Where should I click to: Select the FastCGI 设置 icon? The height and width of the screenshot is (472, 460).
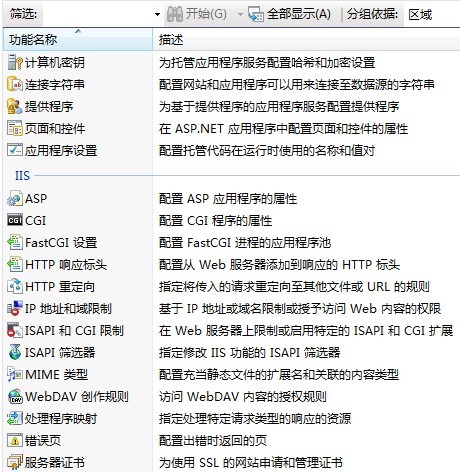pyautogui.click(x=15, y=243)
